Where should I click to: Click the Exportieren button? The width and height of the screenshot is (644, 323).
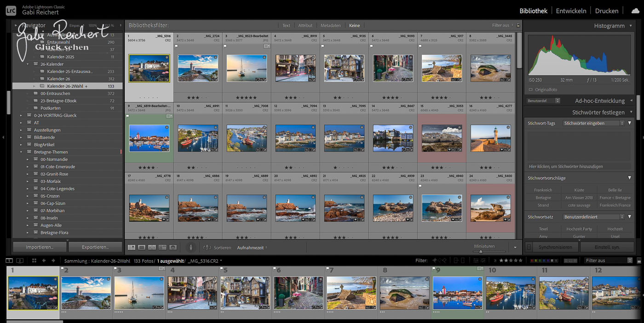coord(95,247)
